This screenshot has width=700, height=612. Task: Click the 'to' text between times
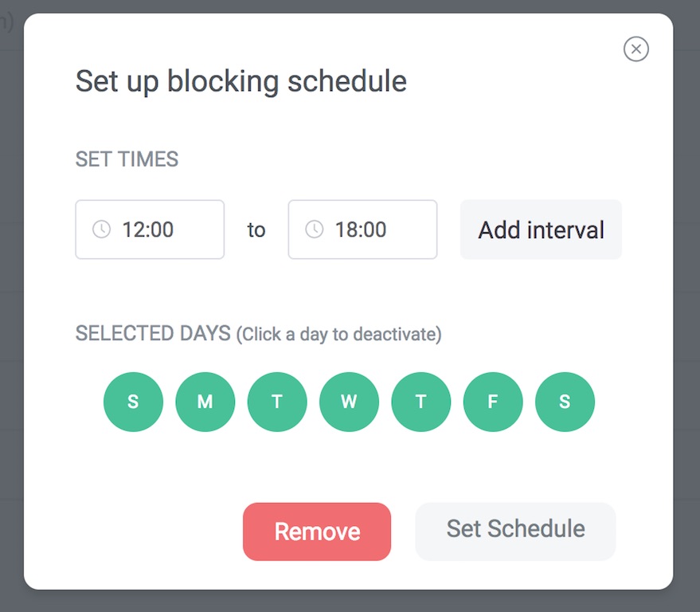[x=256, y=230]
